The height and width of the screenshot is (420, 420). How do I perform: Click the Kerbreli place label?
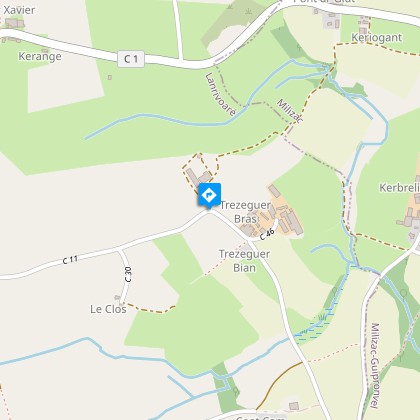tap(399, 188)
